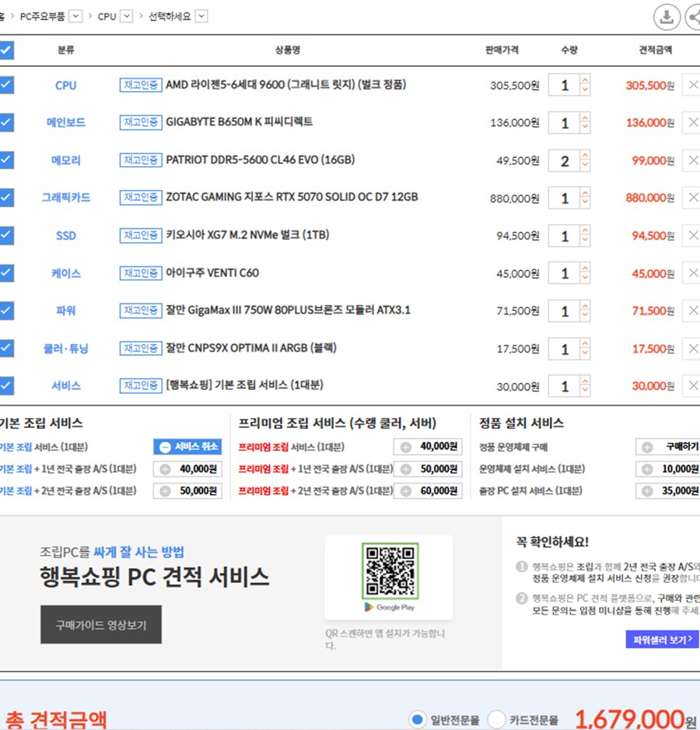Uncheck the 메모리 row checkbox
The image size is (700, 730).
(x=6, y=160)
